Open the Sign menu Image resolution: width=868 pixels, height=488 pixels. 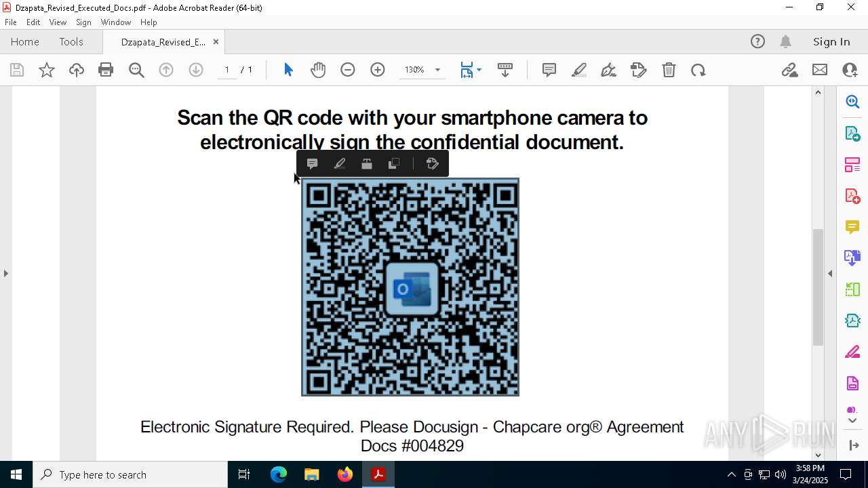tap(83, 22)
